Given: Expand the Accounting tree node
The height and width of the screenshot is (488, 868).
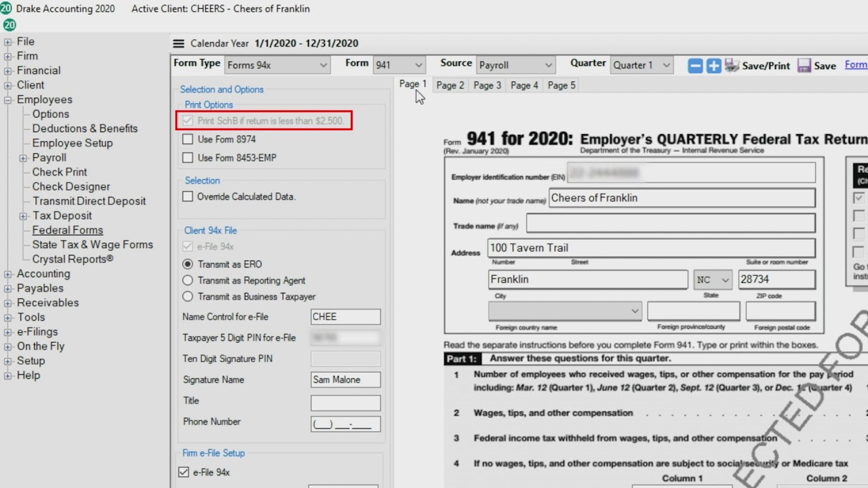Looking at the screenshot, I should (8, 274).
